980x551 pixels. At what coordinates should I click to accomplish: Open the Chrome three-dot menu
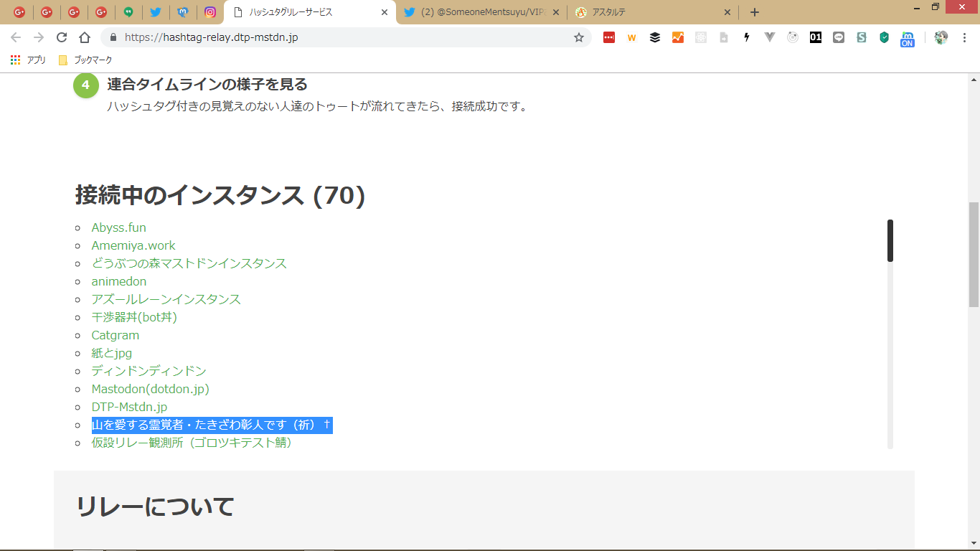pyautogui.click(x=964, y=37)
